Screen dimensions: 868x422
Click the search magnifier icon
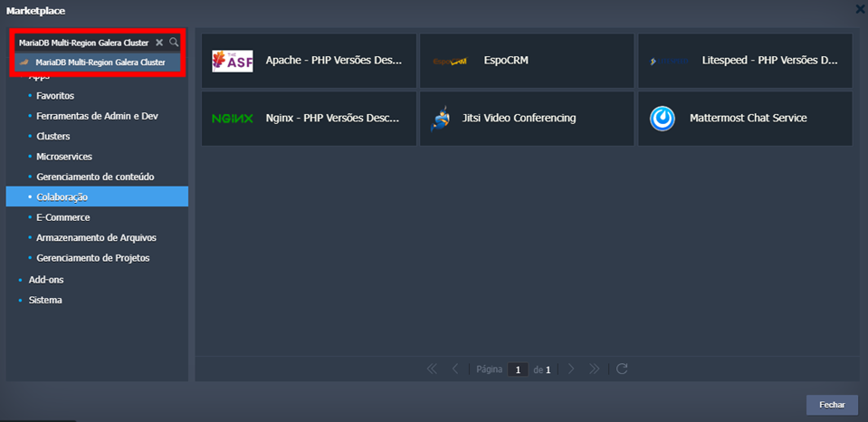tap(174, 43)
